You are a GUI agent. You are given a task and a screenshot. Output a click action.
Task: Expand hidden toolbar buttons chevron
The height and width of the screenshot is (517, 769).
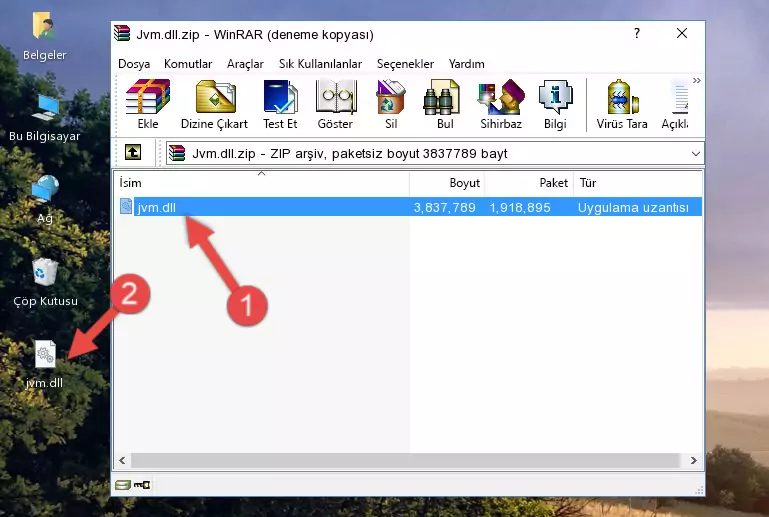696,80
